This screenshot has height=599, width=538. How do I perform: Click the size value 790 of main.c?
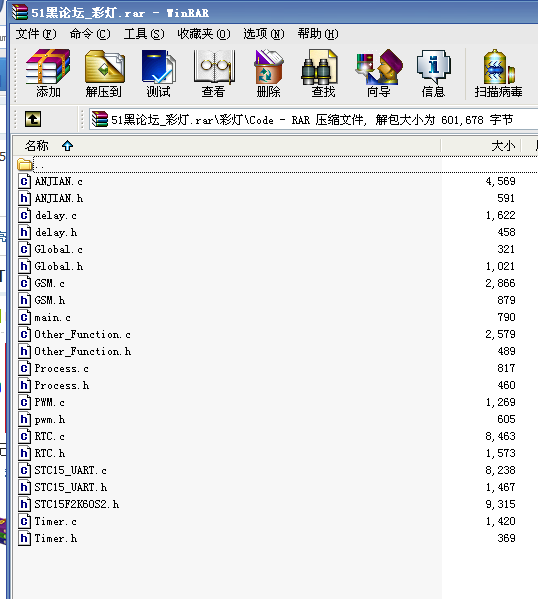tap(506, 317)
